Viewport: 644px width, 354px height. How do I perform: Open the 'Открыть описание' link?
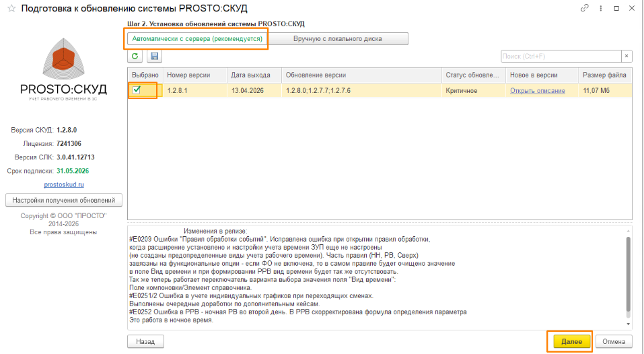(537, 91)
